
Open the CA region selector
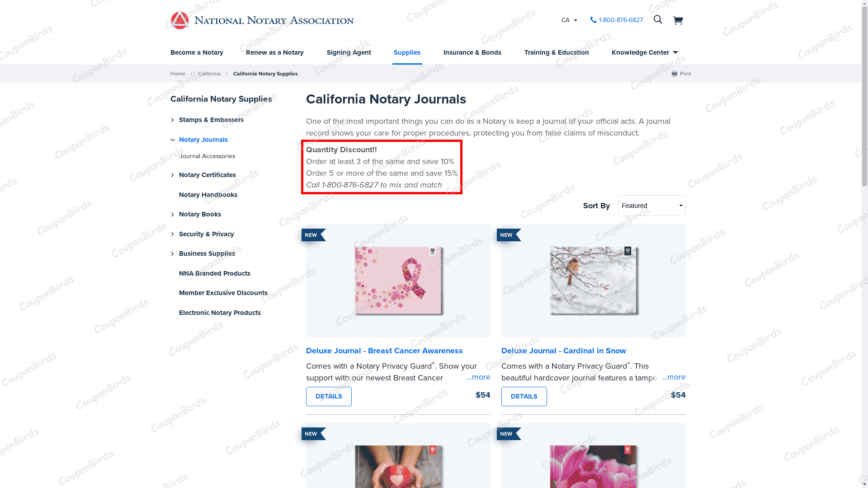click(x=569, y=20)
